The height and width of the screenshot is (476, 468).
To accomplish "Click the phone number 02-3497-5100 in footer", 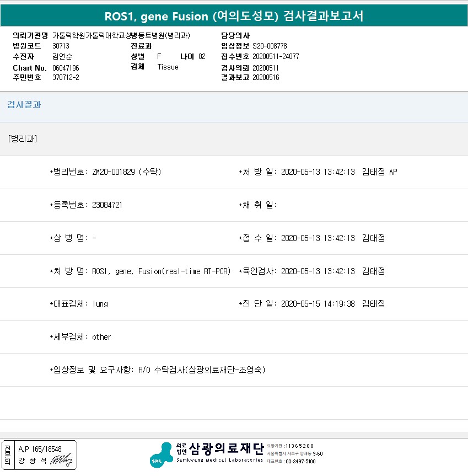I will (x=300, y=462).
